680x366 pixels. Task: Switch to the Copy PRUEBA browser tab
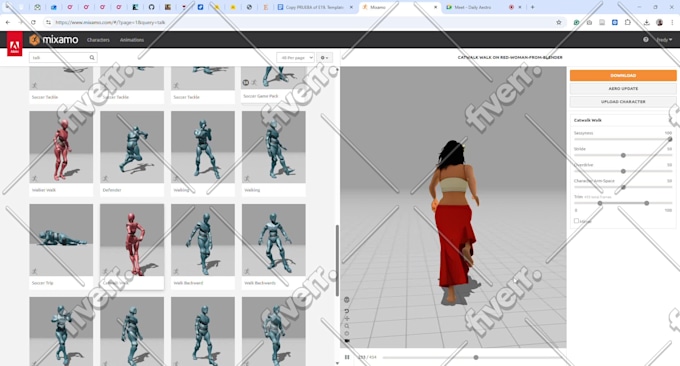[315, 7]
